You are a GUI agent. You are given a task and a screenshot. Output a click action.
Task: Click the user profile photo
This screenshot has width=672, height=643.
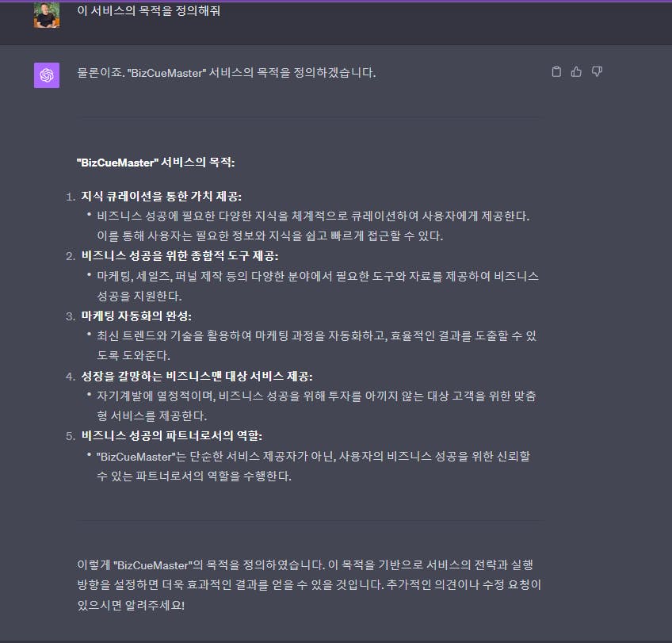point(47,15)
